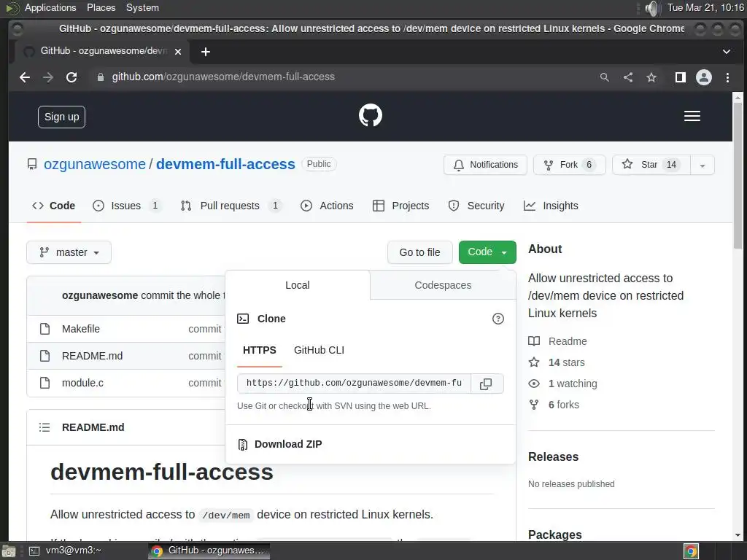
Task: Copy the HTTPS clone URL to clipboard
Action: (x=486, y=384)
